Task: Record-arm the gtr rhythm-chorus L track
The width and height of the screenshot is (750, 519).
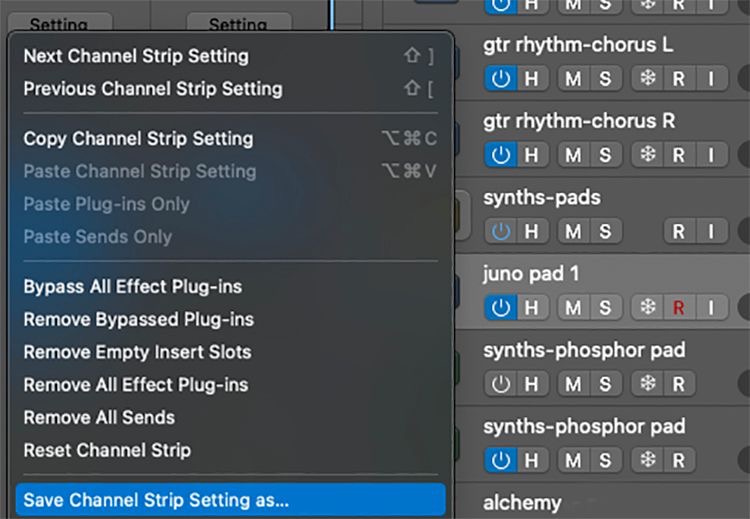Action: tap(679, 78)
